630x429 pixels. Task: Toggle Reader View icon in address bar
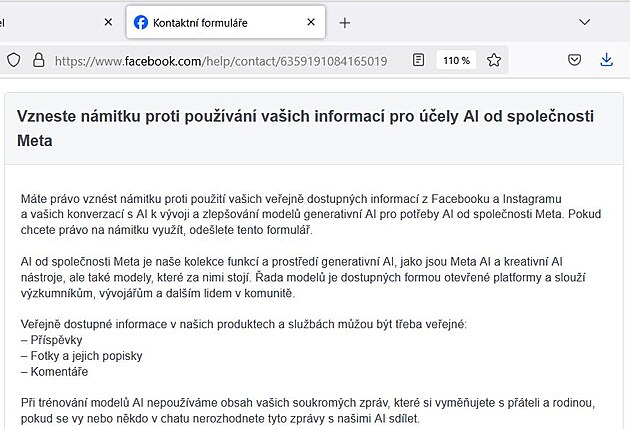(x=419, y=60)
